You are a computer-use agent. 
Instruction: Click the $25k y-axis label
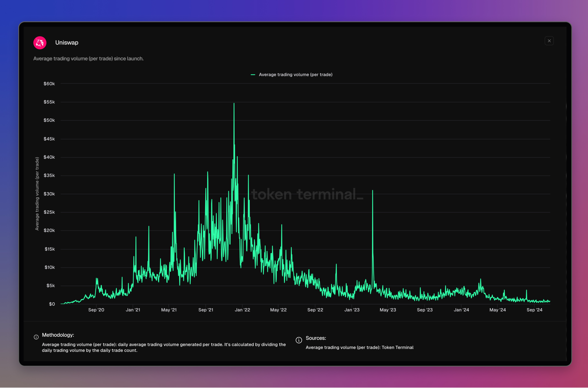[49, 212]
